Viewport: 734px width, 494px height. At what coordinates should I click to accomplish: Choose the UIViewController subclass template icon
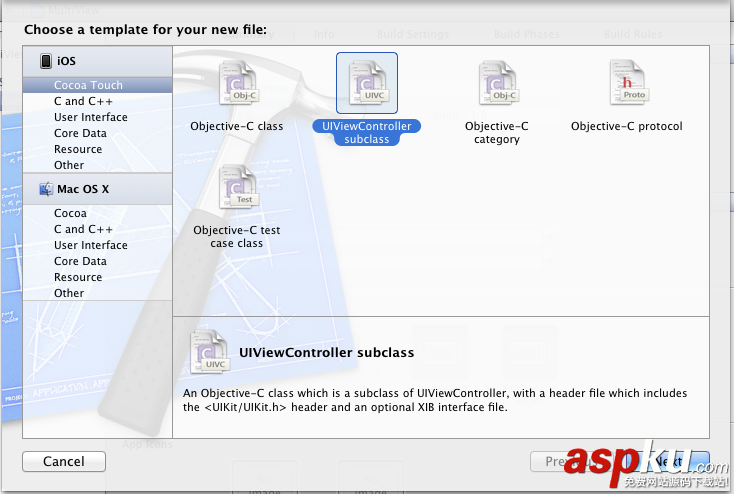point(367,83)
